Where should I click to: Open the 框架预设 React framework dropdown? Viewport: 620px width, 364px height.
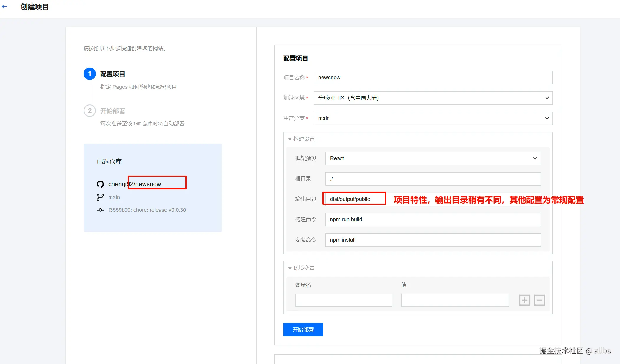click(x=433, y=158)
